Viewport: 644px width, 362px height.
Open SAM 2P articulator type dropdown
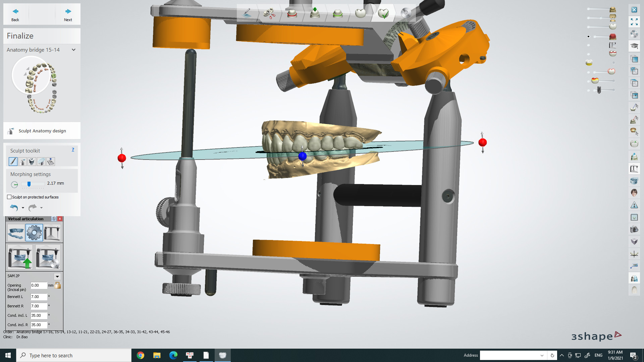pos(57,277)
